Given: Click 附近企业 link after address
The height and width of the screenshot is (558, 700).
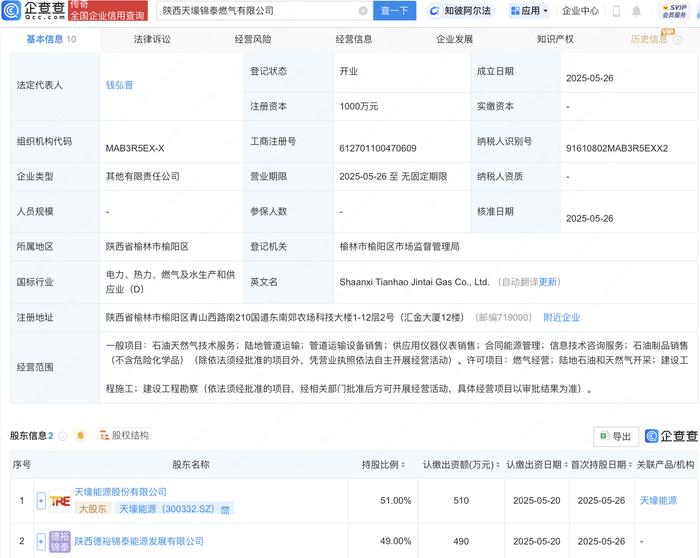Looking at the screenshot, I should pos(562,317).
